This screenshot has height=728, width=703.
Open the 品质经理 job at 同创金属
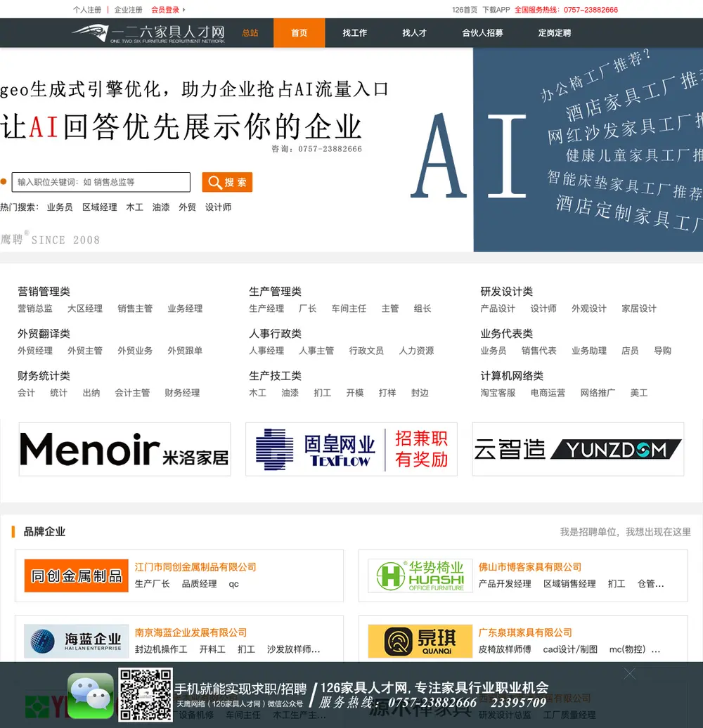tap(199, 584)
